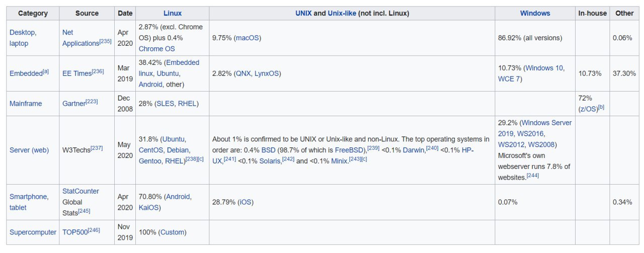The image size is (644, 253).
Task: Select the 86.92% (all versions) cell
Action: pyautogui.click(x=535, y=38)
